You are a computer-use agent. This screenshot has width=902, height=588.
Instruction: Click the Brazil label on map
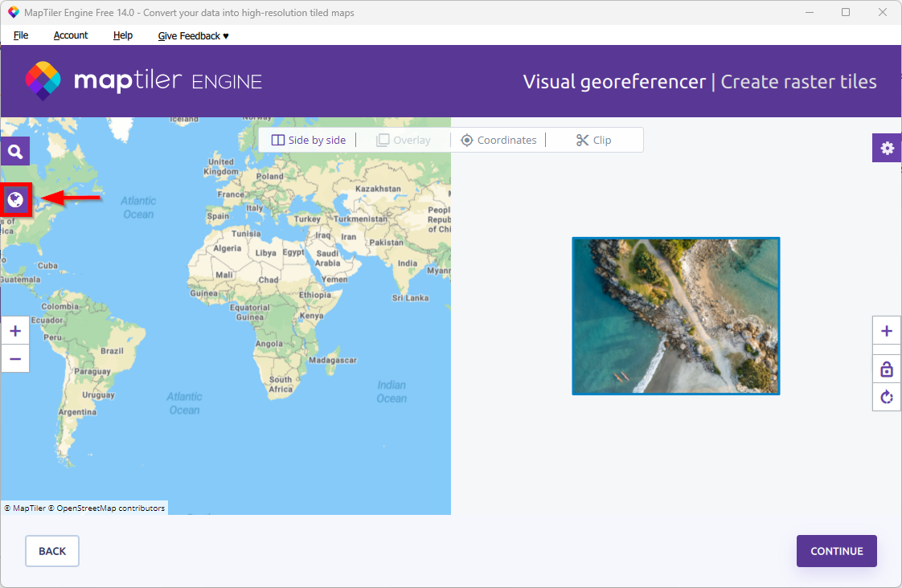112,350
